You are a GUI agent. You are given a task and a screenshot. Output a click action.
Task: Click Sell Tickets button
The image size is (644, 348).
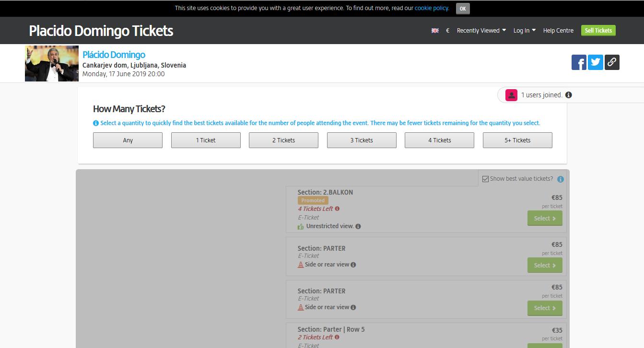(598, 30)
